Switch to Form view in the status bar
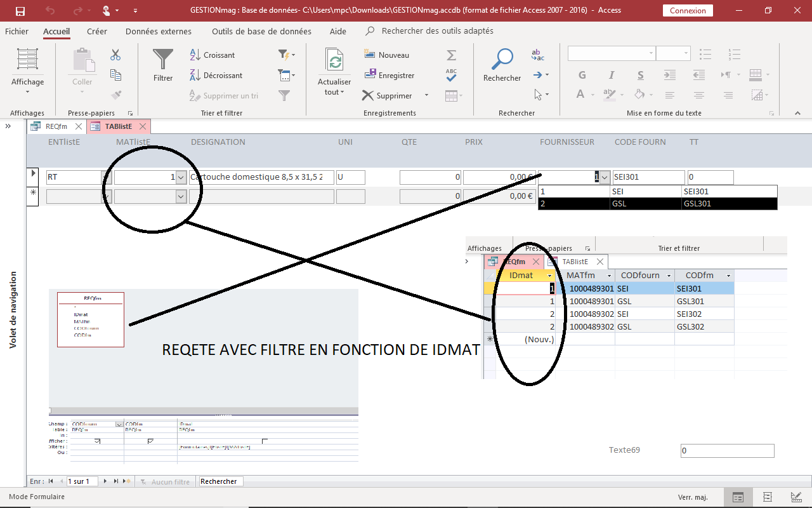Screen dimensions: 812x508 coord(738,497)
